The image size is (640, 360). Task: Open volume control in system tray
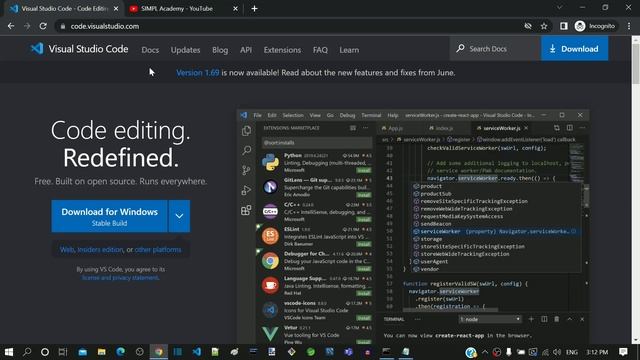[x=557, y=352]
